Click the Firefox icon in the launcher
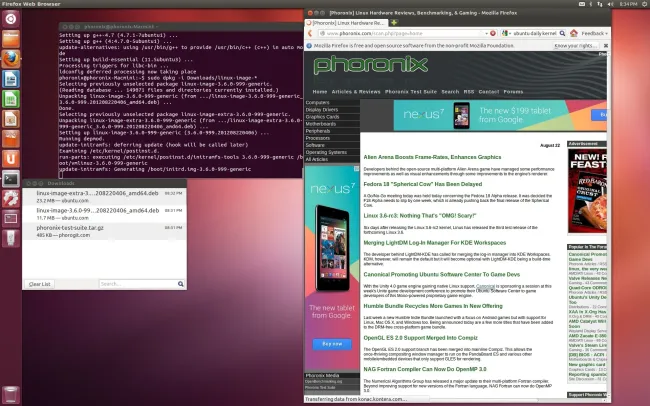 point(11,59)
